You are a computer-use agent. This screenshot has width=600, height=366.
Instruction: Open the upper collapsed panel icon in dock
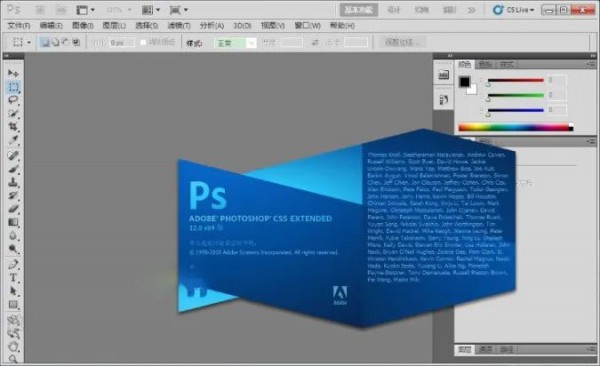coord(443,75)
